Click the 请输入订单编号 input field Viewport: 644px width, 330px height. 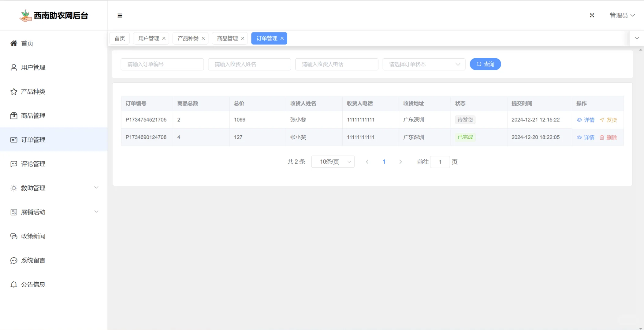click(162, 64)
